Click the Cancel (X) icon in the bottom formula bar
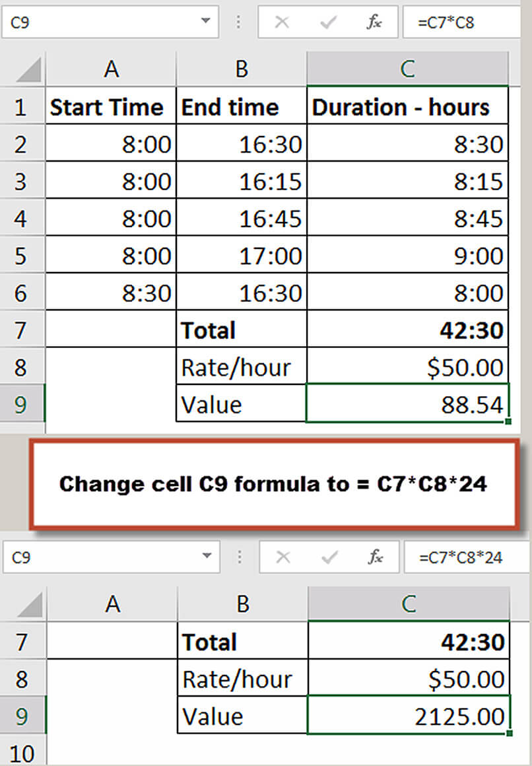Screen dimensions: 532x766 [x=283, y=557]
